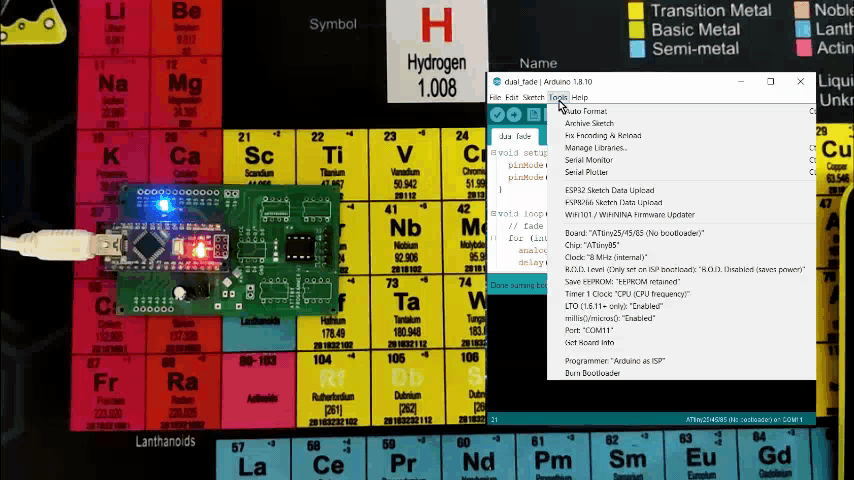The height and width of the screenshot is (480, 854).
Task: Expand the Board ATtiny25/45/85 submenu
Action: click(681, 233)
